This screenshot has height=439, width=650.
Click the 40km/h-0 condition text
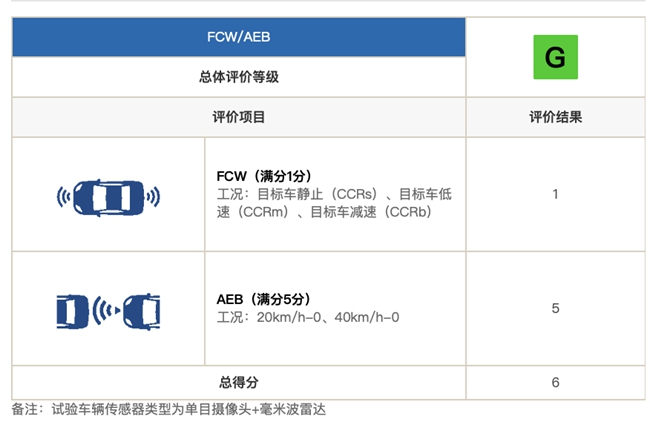367,318
